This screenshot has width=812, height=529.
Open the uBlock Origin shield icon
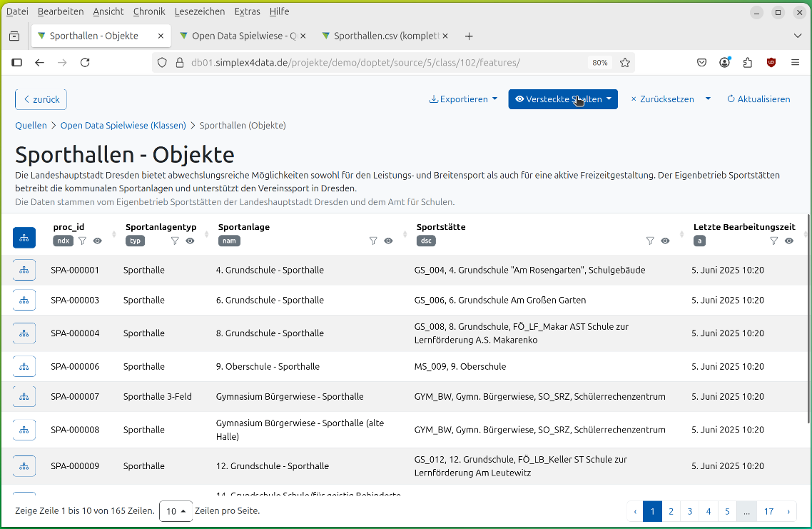[x=771, y=62]
